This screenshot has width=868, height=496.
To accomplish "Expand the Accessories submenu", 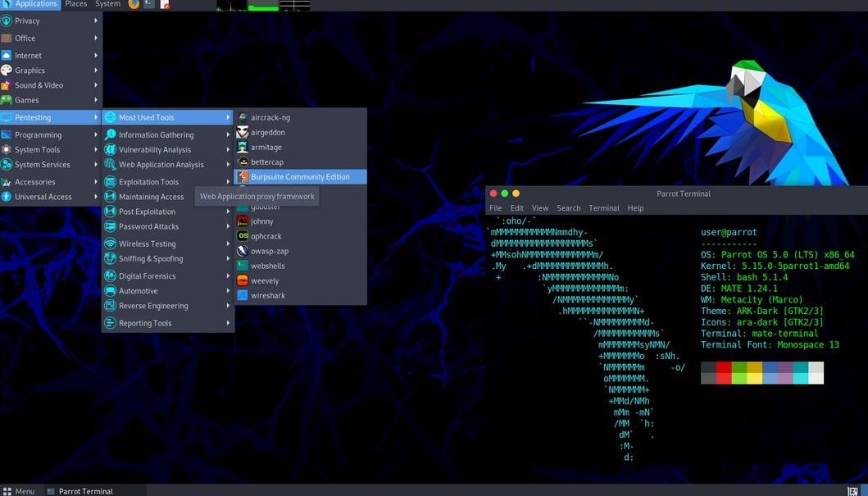I will pos(52,181).
